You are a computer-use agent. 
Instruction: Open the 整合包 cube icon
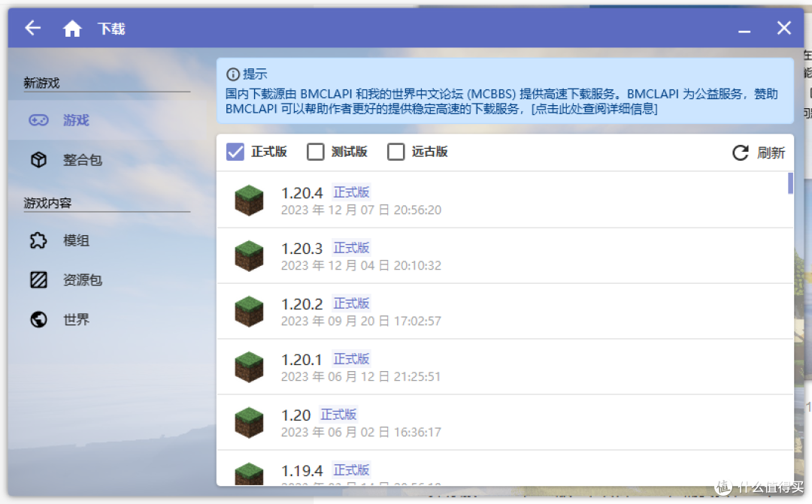click(x=38, y=160)
